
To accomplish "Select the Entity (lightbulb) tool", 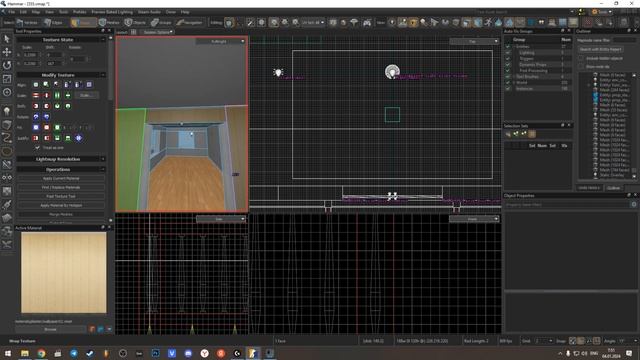I will 7,111.
